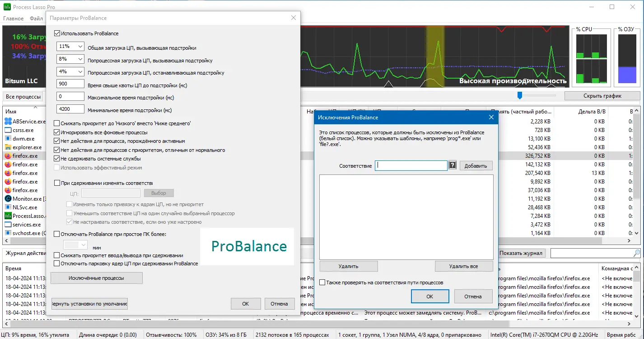Screen dimensions: 644x339
Task: Switch to the 'Все процессы' tab
Action: click(23, 97)
